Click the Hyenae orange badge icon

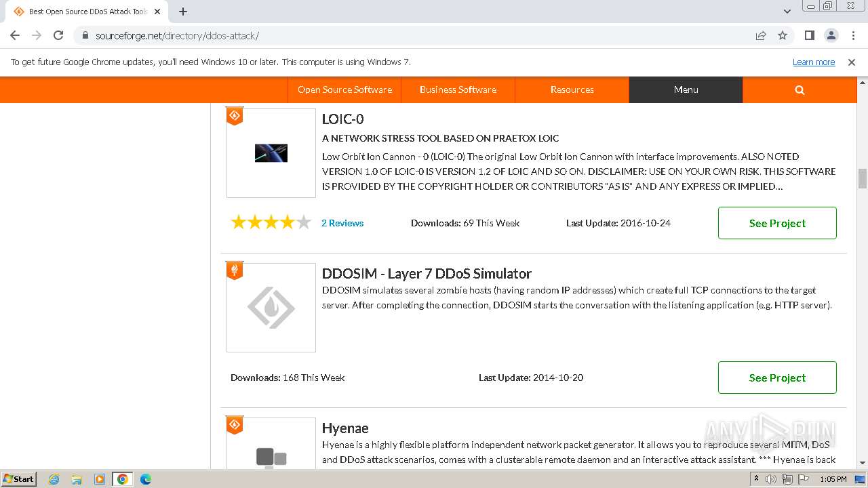pyautogui.click(x=235, y=426)
